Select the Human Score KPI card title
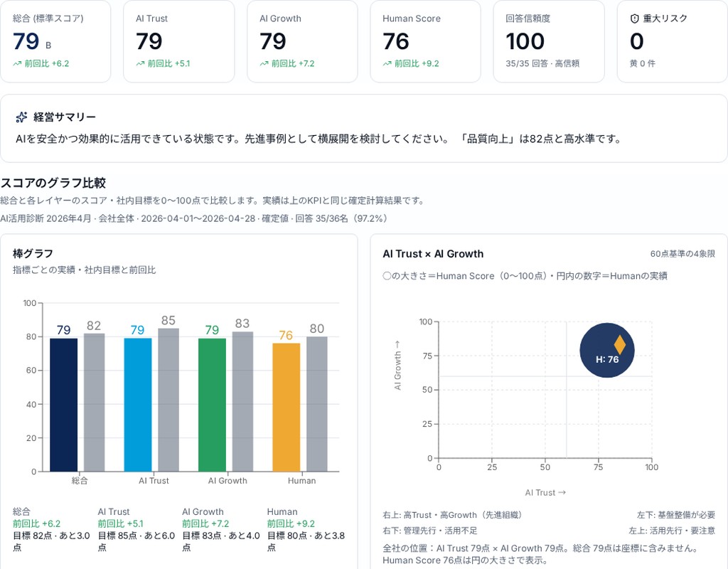728x569 pixels. click(412, 18)
